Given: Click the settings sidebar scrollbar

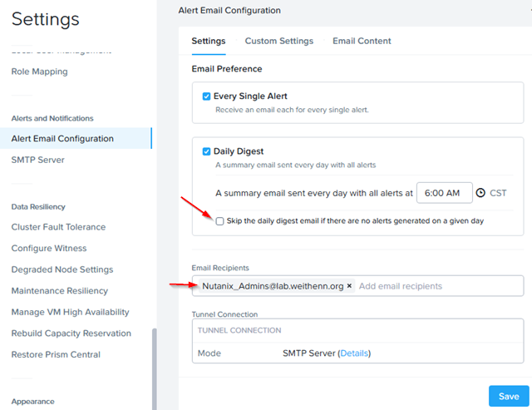Looking at the screenshot, I should pos(154,366).
